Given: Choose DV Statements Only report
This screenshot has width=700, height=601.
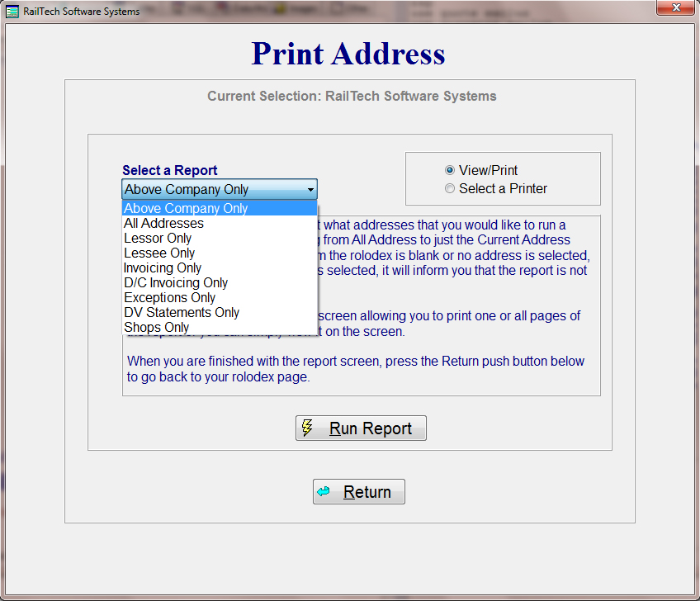Looking at the screenshot, I should 181,312.
